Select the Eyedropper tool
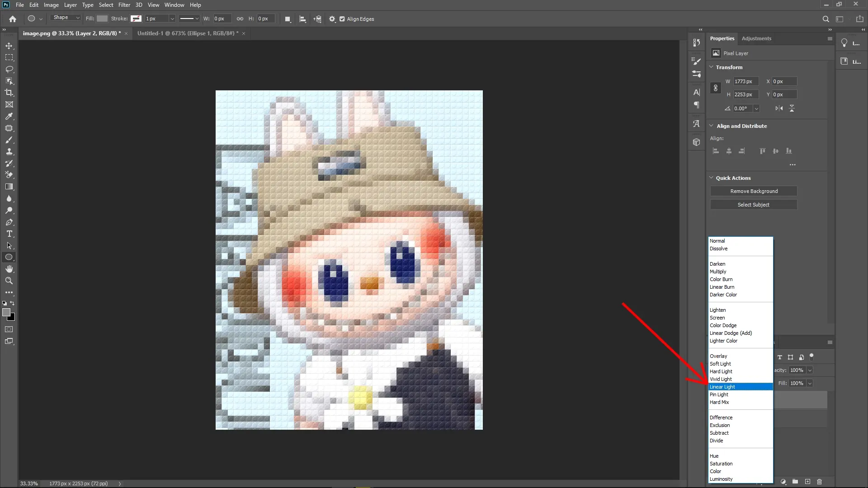 9,117
